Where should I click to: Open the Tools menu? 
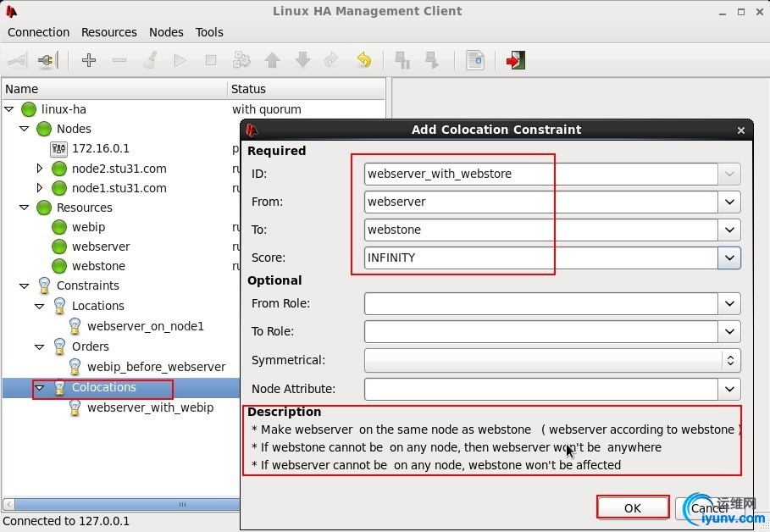point(209,32)
